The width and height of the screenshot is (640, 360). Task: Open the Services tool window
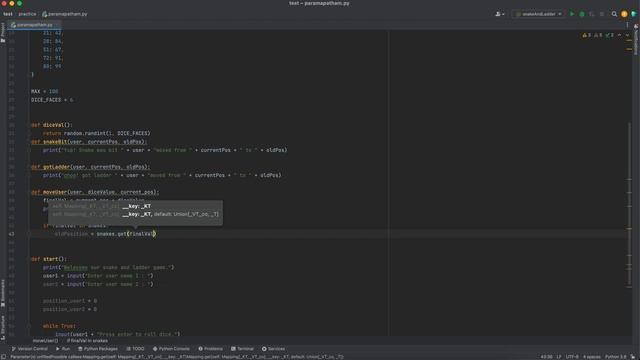pos(273,349)
